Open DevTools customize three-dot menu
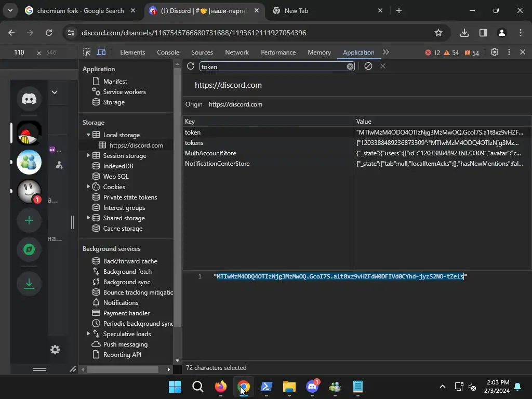 click(x=509, y=52)
